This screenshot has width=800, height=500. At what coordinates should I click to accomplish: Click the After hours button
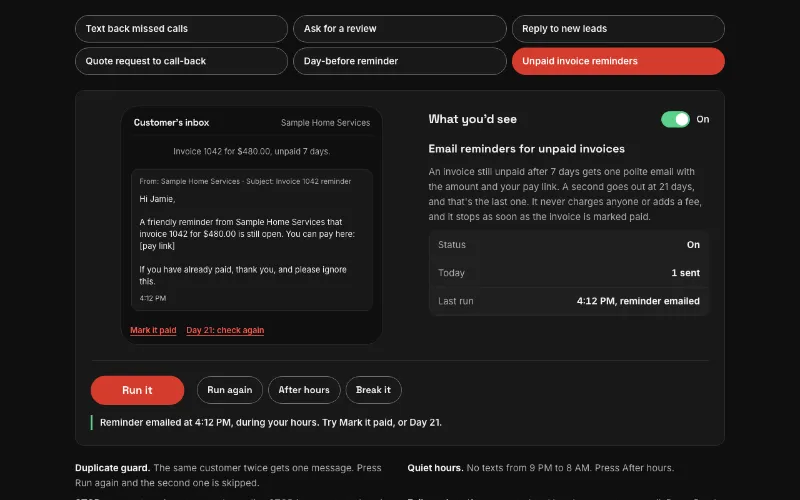304,390
